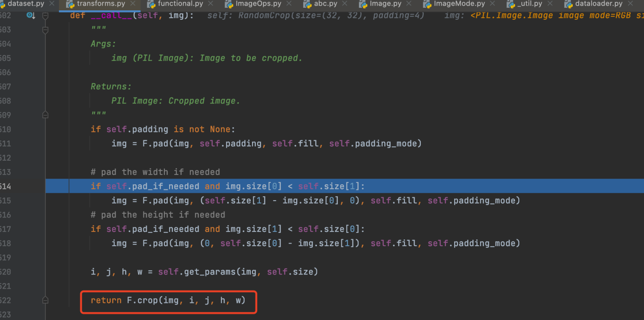Open the ImageOps.py editor tab
Image resolution: width=644 pixels, height=320 pixels.
pyautogui.click(x=258, y=4)
